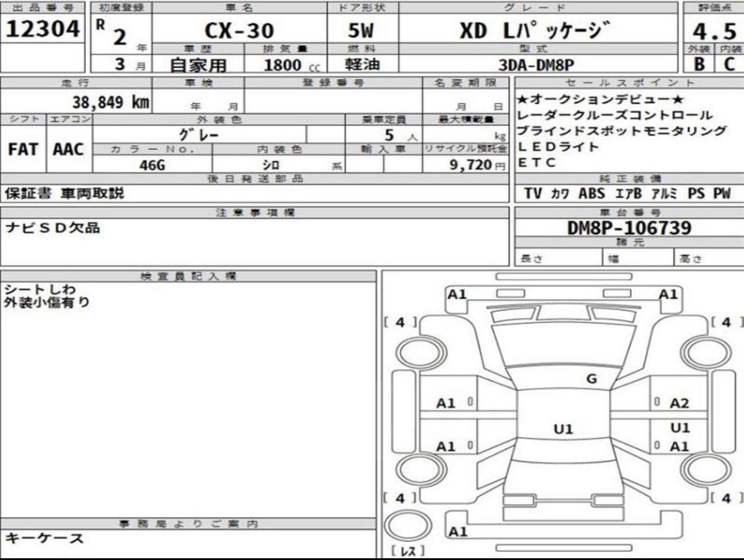Click 車台番号 header
Image resolution: width=744 pixels, height=560 pixels.
629,213
